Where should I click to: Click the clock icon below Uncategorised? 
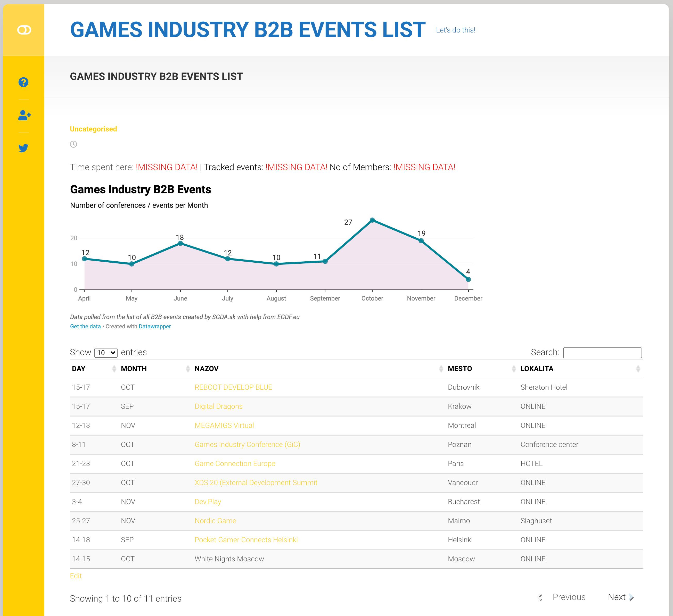(73, 144)
